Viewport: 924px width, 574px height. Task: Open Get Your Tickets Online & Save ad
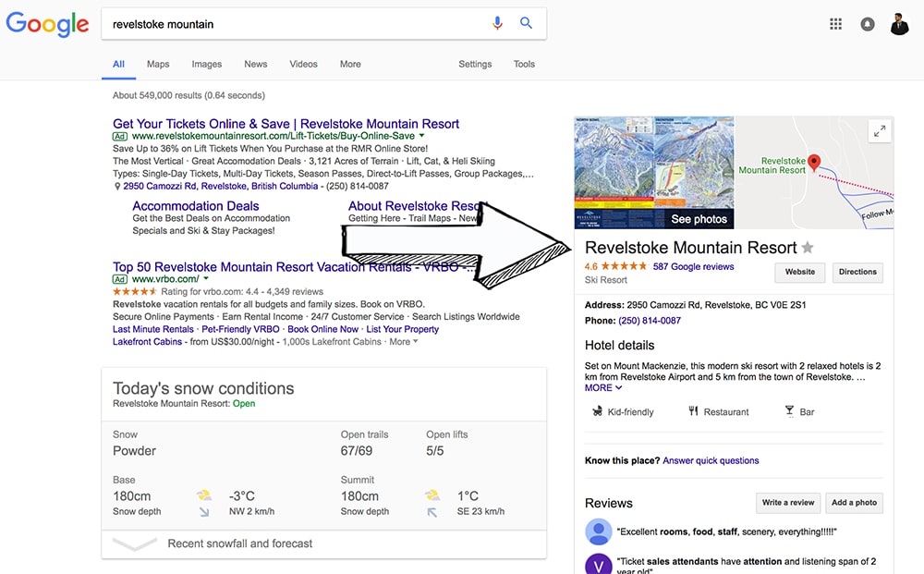pyautogui.click(x=286, y=124)
